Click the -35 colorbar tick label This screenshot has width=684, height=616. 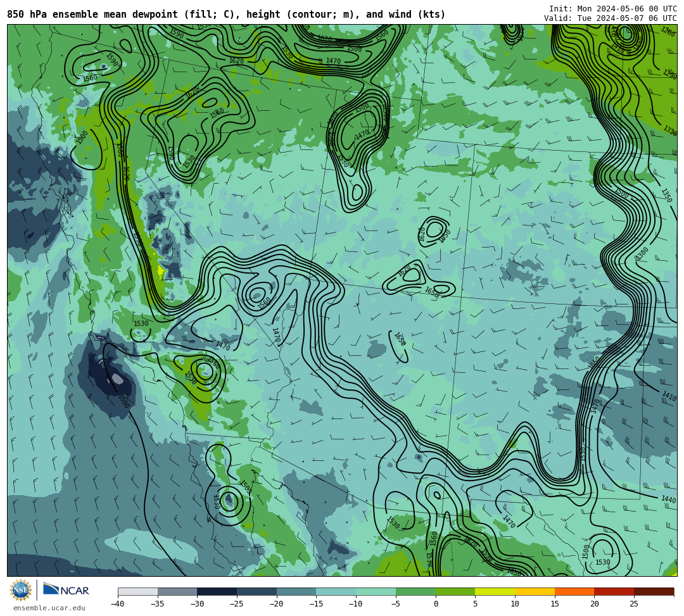pos(157,604)
